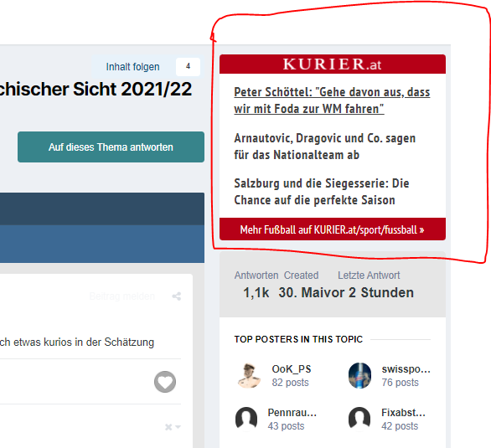Click the 1,1k Antworten count
Viewport: 491px width, 448px height.
256,293
